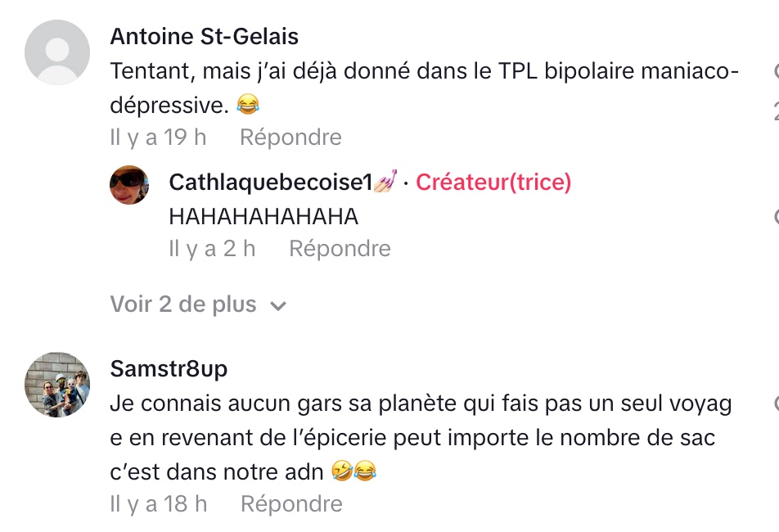Visit the Cathlaquebecoise1 username link
Image resolution: width=779 pixels, height=532 pixels.
(270, 183)
